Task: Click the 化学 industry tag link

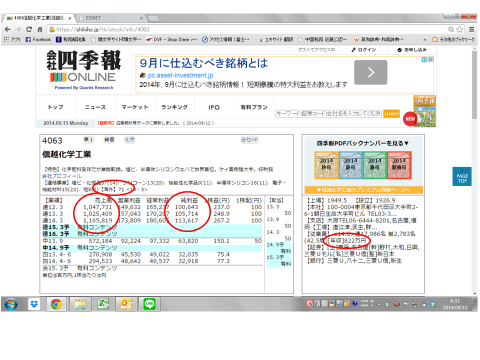Action: tap(129, 140)
